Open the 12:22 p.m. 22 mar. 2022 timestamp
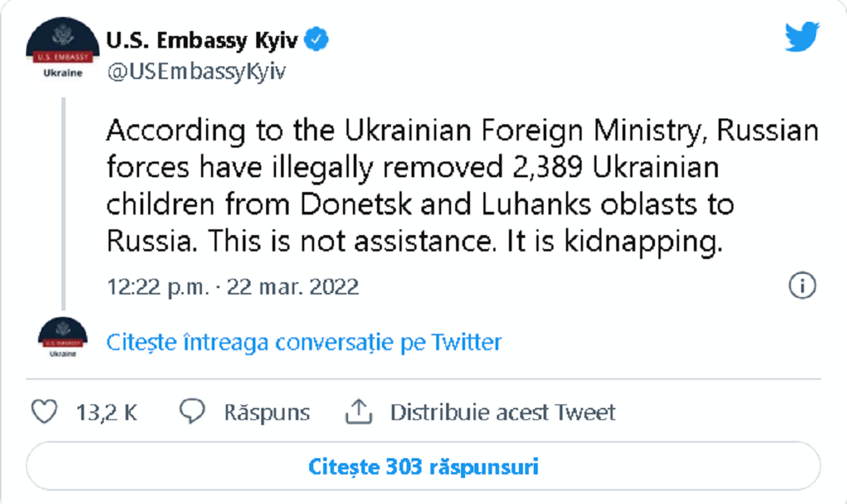 [x=233, y=287]
